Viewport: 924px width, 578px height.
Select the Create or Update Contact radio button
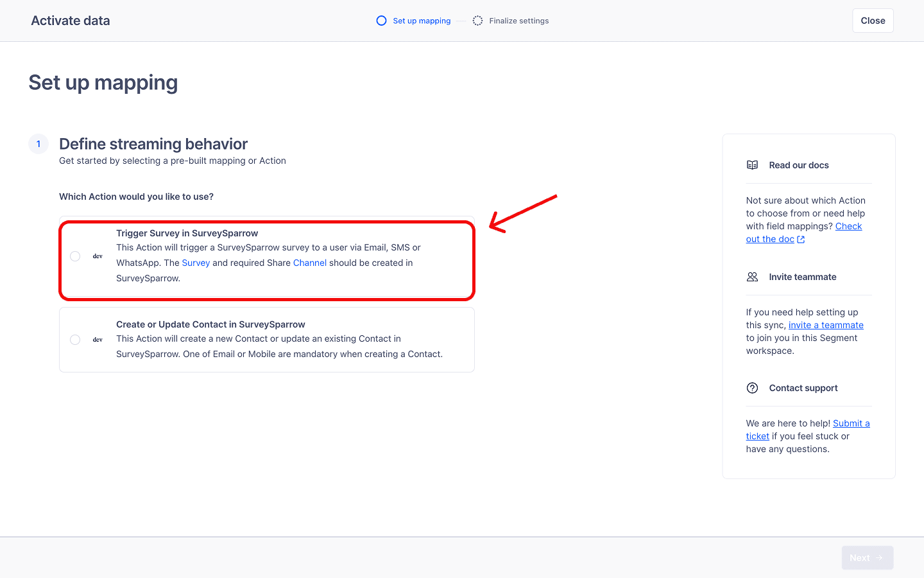tap(75, 340)
